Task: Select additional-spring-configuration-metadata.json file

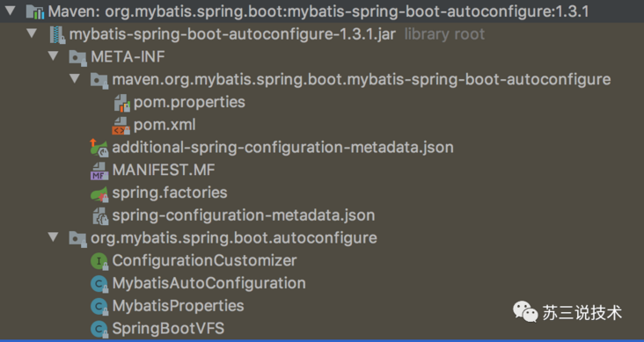Action: pyautogui.click(x=283, y=148)
